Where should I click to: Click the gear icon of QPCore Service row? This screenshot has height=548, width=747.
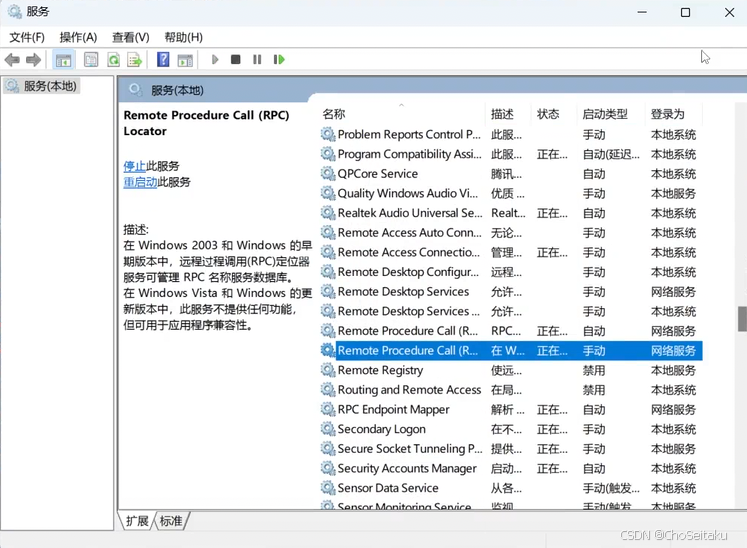coord(328,173)
